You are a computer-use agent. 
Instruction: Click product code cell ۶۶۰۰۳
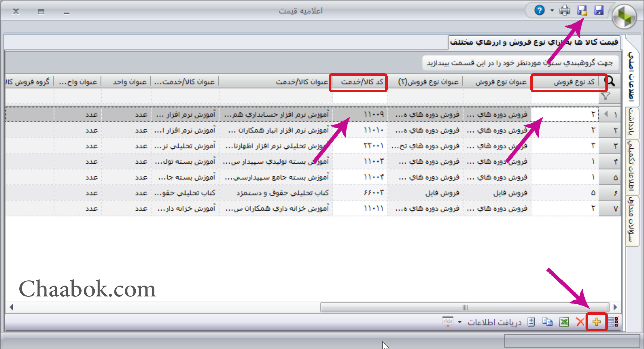(x=360, y=193)
